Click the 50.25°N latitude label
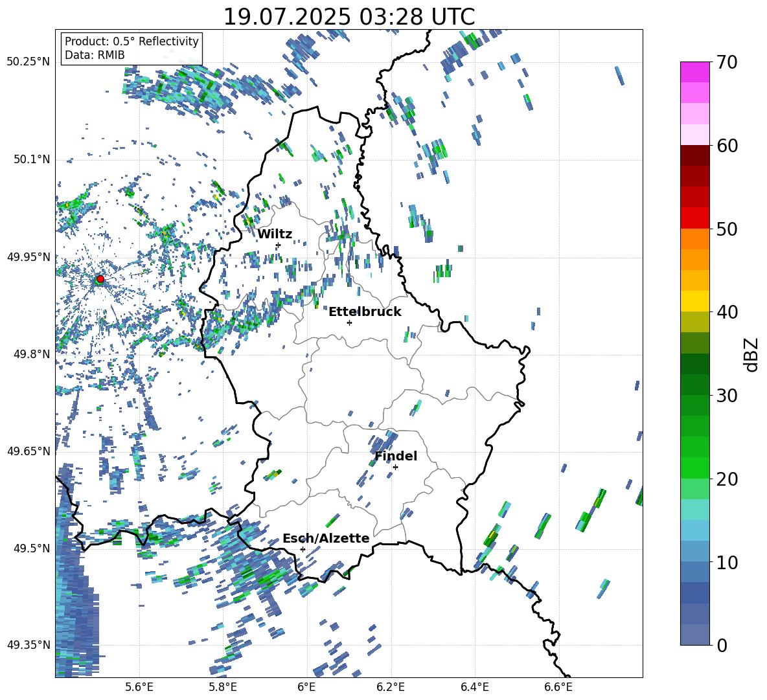The width and height of the screenshot is (767, 700). point(29,62)
